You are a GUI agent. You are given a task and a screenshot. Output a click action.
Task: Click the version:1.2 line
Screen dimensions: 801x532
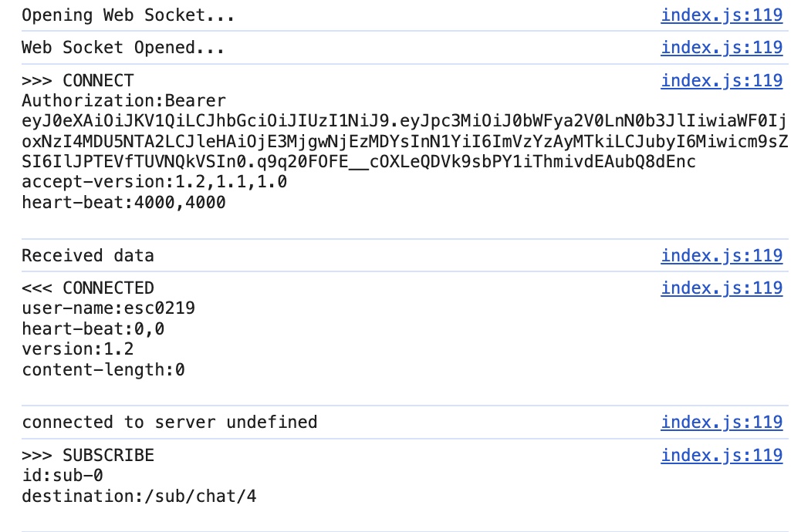click(78, 349)
